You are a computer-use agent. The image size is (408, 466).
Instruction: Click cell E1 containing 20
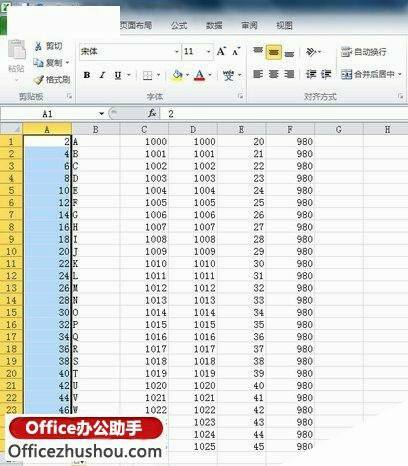click(241, 141)
